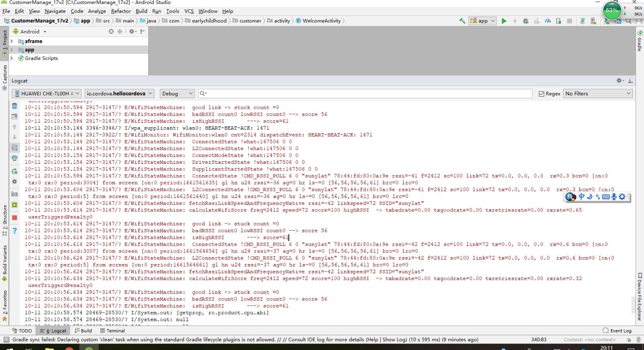This screenshot has height=350, width=644.
Task: Toggle soft wraps in the Logcat sidebar
Action: click(15, 147)
